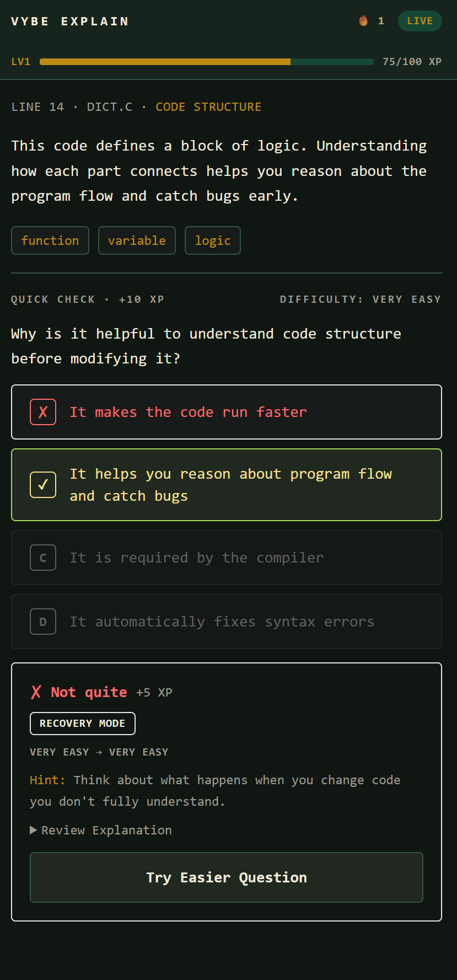Select the D letter badge
The image size is (457, 980).
click(43, 622)
